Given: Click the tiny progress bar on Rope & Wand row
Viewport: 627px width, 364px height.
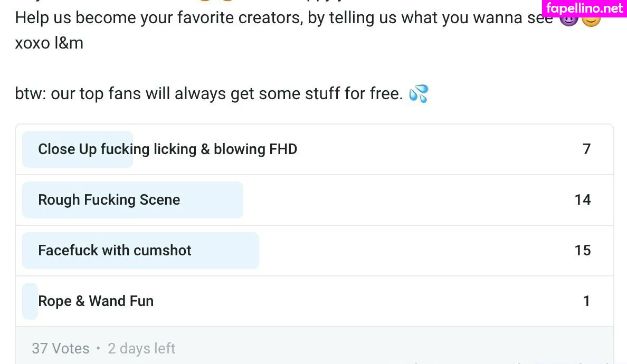Looking at the screenshot, I should click(x=30, y=301).
